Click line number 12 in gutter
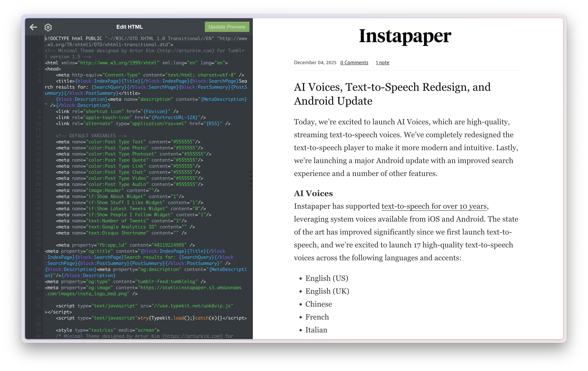Viewport: 588px width, 371px height. pyautogui.click(x=38, y=136)
